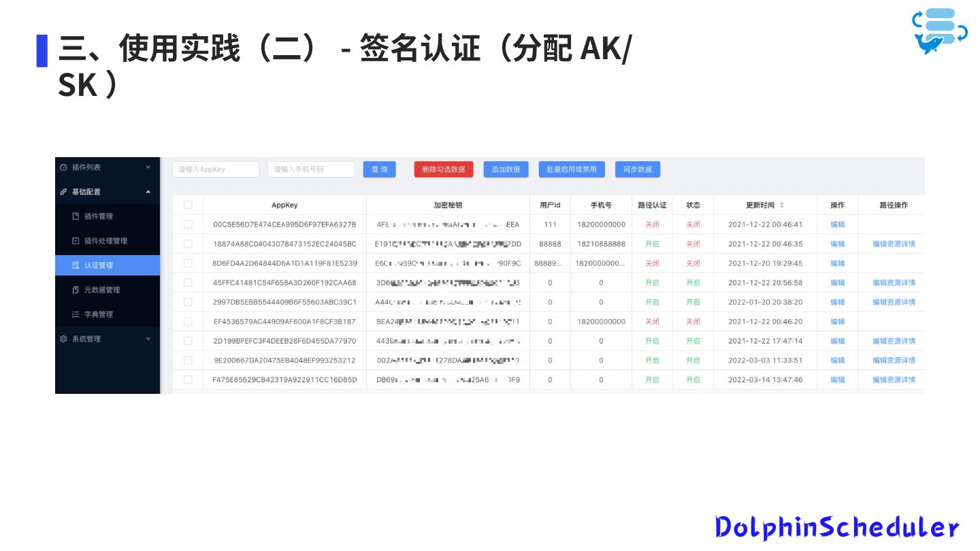Open the 元数据管理 menu item
This screenshot has height=551, width=980.
[x=102, y=290]
